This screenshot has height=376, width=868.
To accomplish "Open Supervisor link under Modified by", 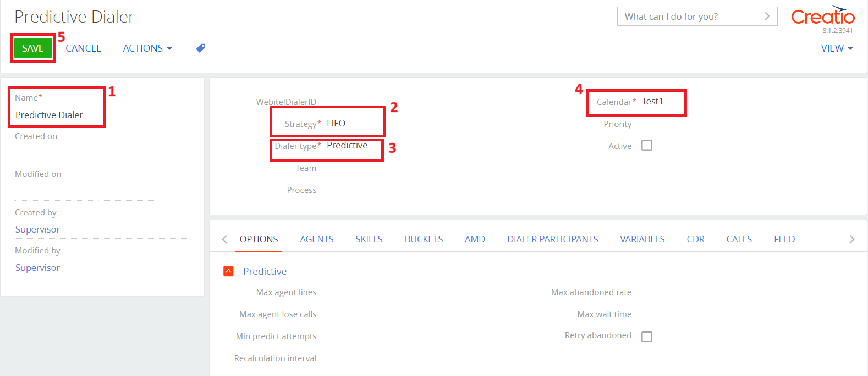I will [37, 268].
